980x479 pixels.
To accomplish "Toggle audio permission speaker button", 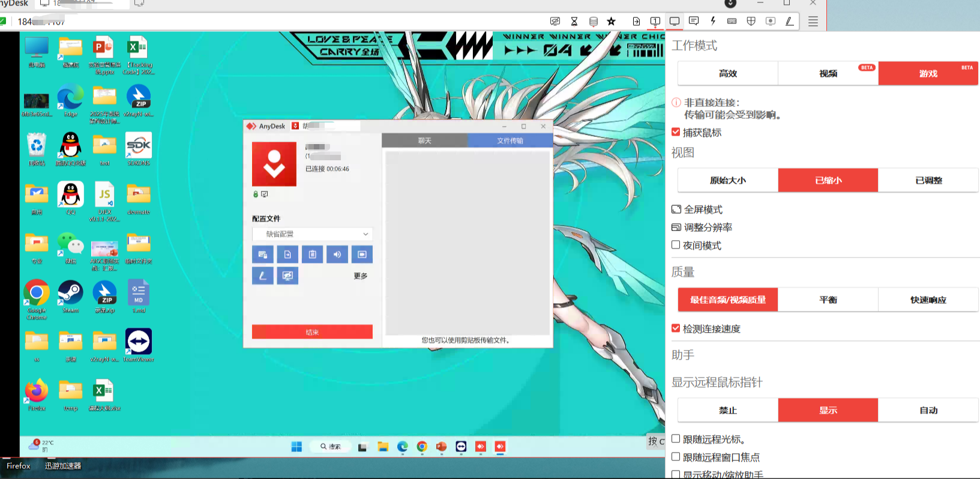I will click(337, 255).
